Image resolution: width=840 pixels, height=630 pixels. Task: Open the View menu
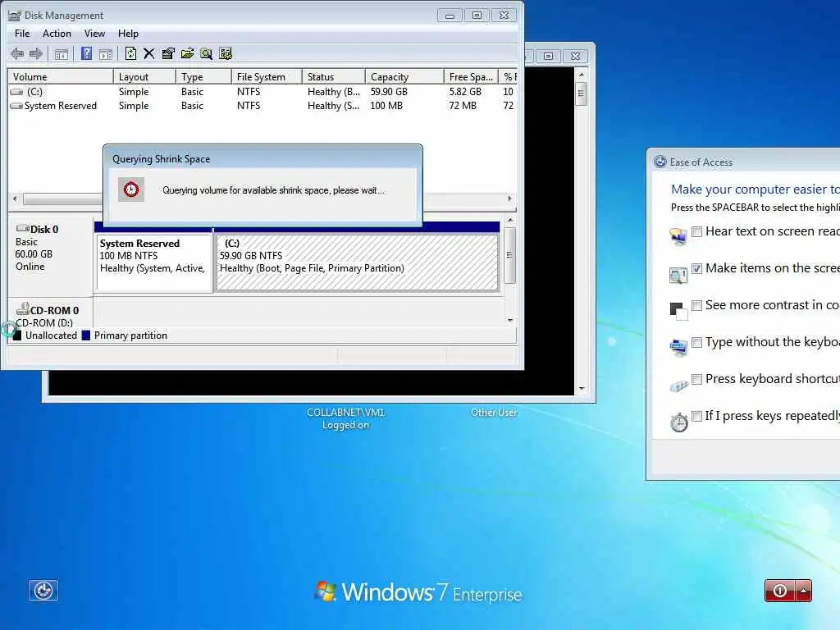[x=94, y=33]
